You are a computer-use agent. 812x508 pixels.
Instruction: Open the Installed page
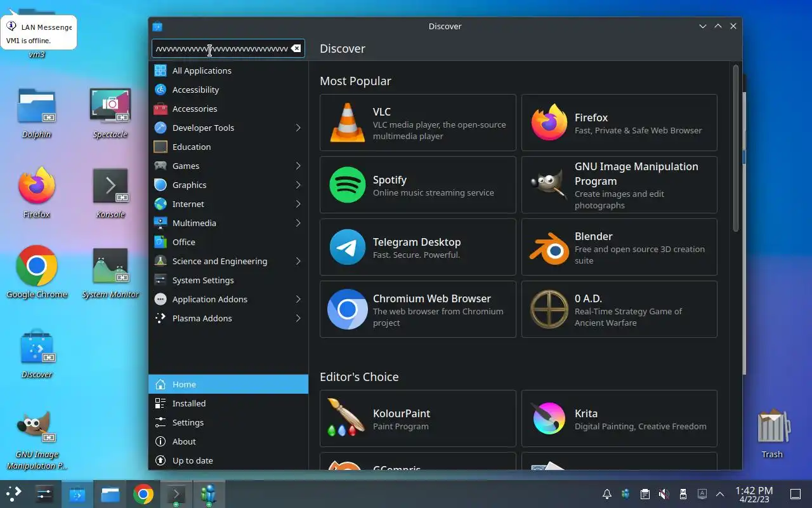228,403
